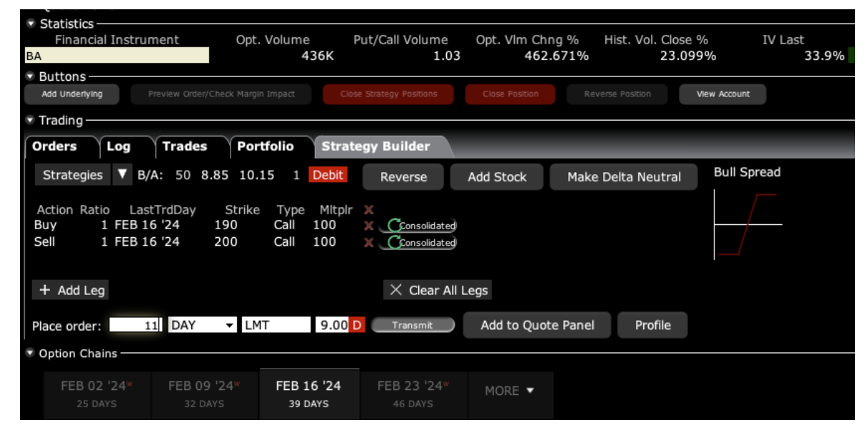868x430 pixels.
Task: Click the LMT order type field
Action: pyautogui.click(x=276, y=325)
